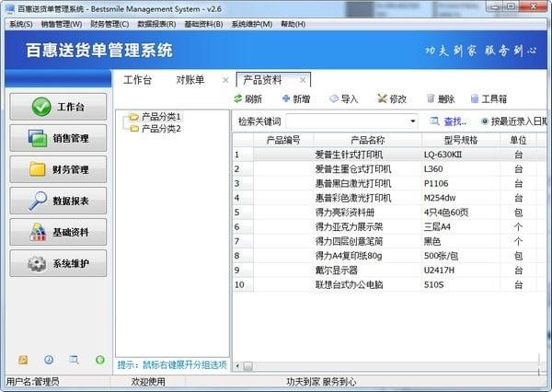552x392 pixels.
Task: Select row 得力A4复印纸80g
Action: click(x=389, y=256)
